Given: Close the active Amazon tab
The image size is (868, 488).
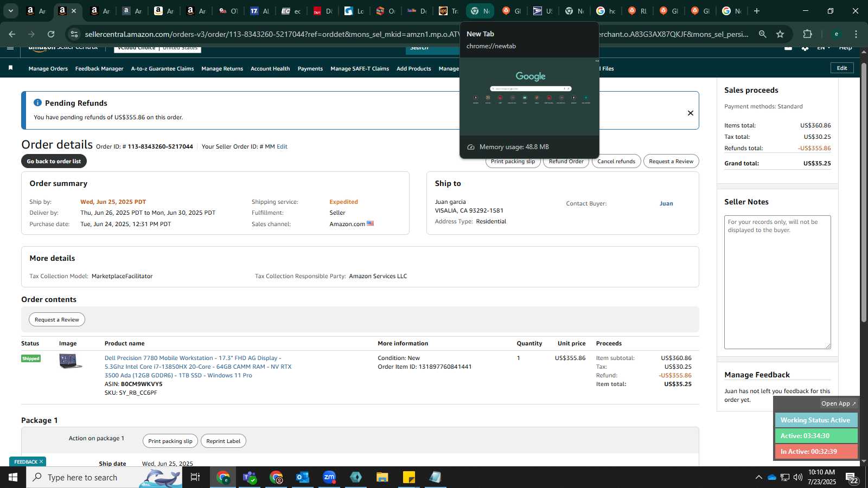Looking at the screenshot, I should [74, 11].
